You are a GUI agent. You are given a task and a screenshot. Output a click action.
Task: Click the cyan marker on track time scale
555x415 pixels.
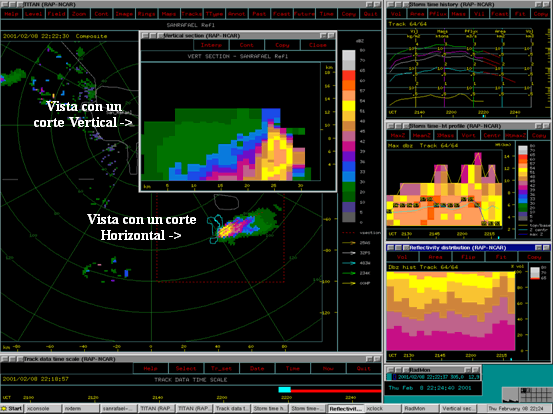[x=285, y=390]
